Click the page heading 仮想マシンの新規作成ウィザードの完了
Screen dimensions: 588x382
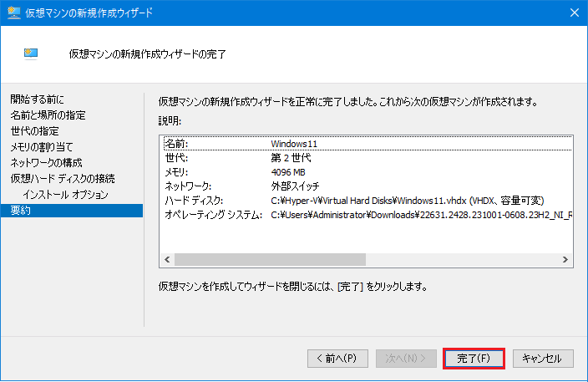(147, 54)
